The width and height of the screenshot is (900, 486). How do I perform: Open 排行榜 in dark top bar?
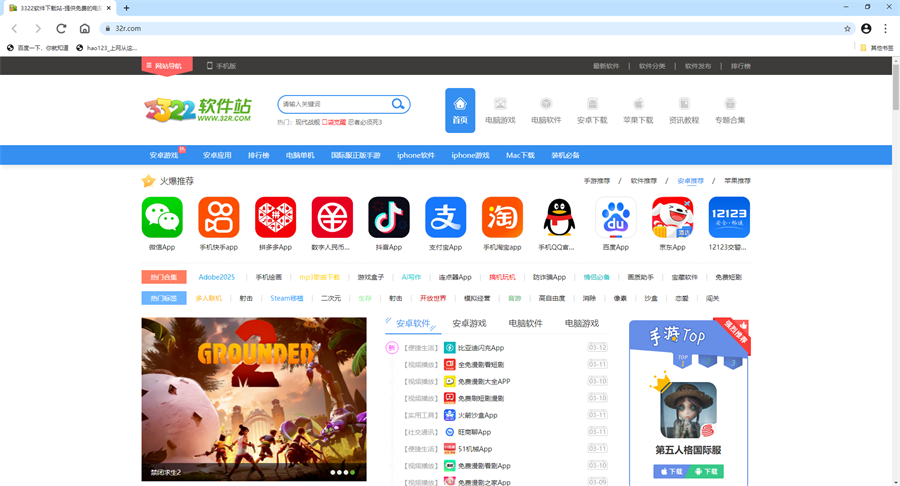(x=740, y=66)
